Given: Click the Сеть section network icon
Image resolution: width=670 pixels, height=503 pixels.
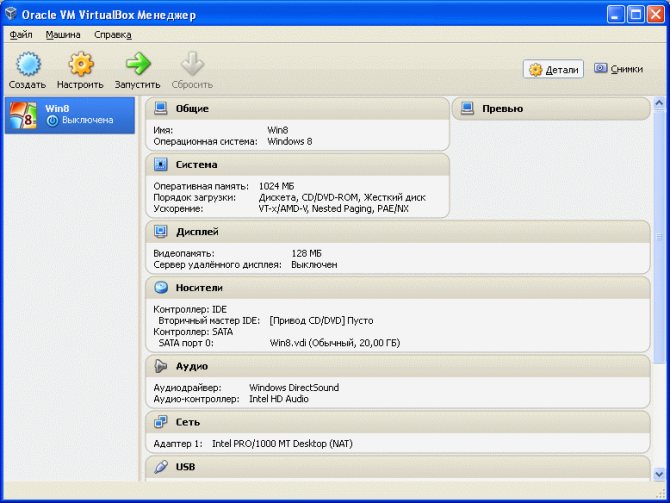Looking at the screenshot, I should (x=161, y=422).
